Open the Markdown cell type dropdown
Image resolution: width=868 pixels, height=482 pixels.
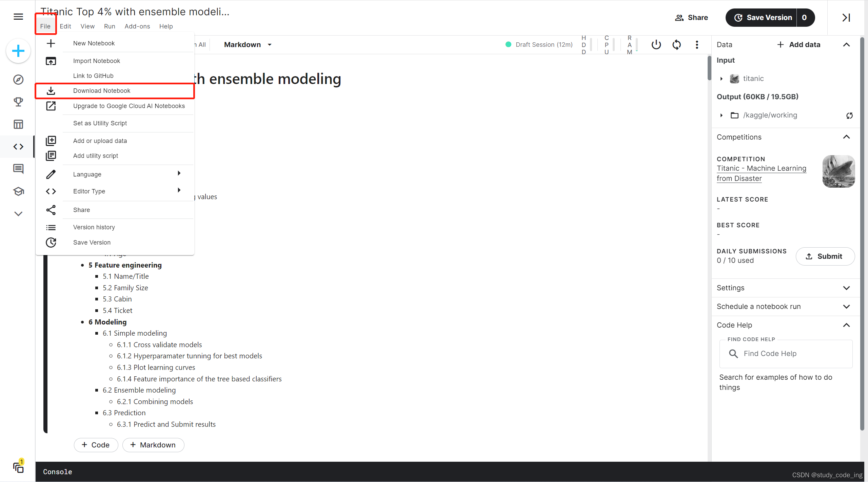[248, 45]
